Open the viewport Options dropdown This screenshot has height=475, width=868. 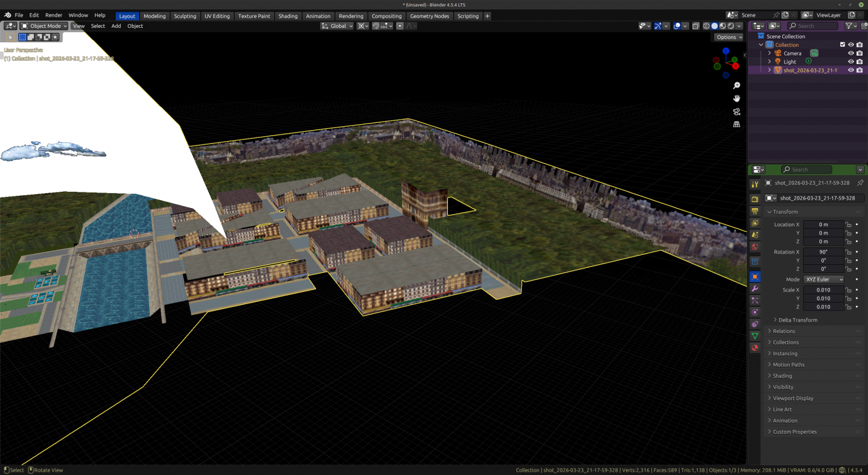[729, 37]
